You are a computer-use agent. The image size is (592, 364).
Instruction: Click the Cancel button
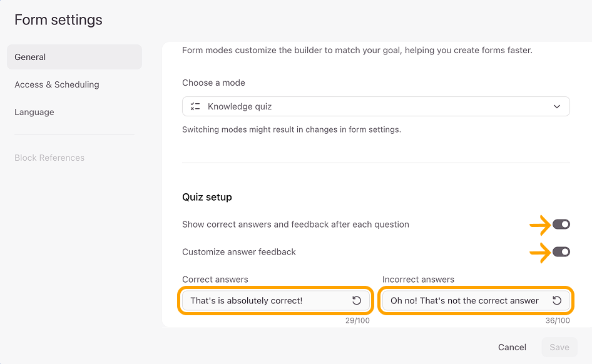pyautogui.click(x=512, y=347)
